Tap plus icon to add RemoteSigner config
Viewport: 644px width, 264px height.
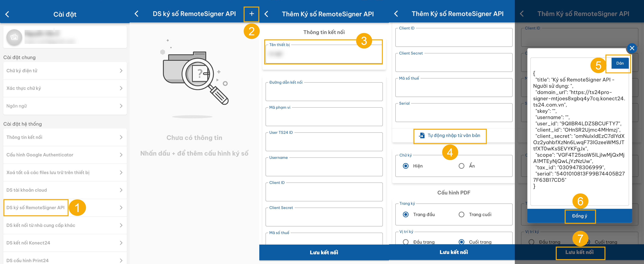coord(251,14)
